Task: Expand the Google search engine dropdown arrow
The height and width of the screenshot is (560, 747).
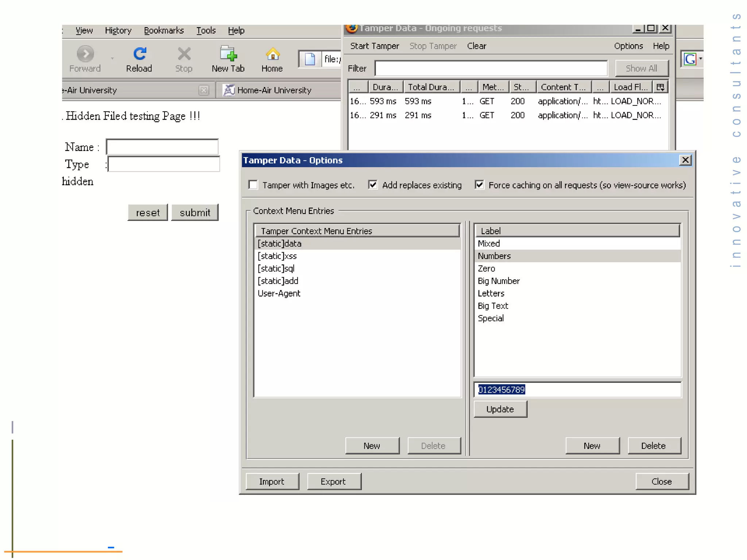Action: [701, 59]
